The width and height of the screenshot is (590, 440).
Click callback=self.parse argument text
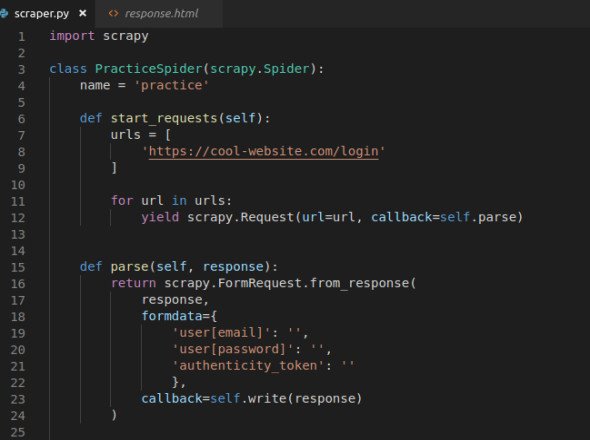click(443, 217)
